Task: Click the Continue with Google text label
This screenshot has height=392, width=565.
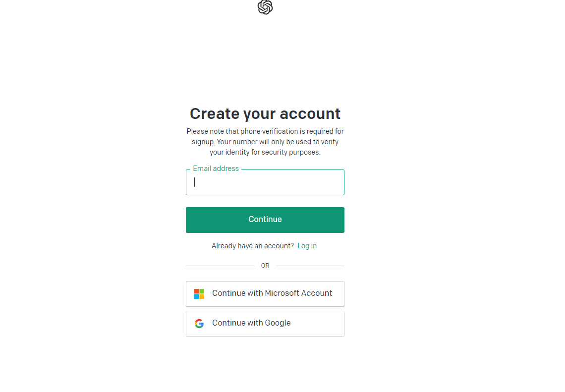Action: (251, 323)
